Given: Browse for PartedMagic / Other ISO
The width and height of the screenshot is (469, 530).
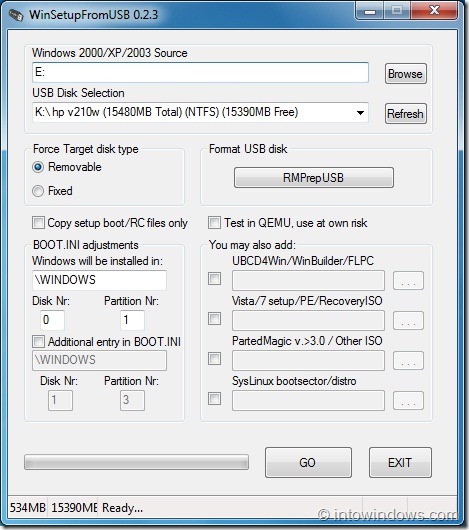Looking at the screenshot, I should [x=408, y=360].
